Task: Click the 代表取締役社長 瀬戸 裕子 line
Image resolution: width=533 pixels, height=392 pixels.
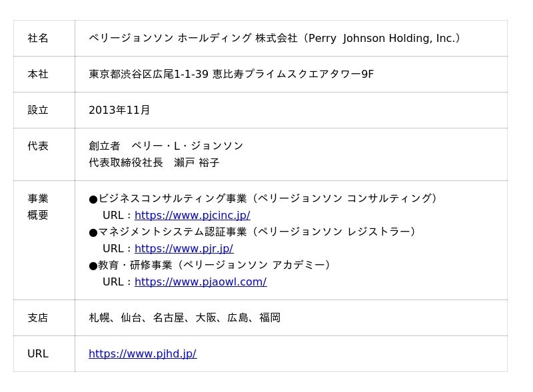Action: click(x=154, y=162)
